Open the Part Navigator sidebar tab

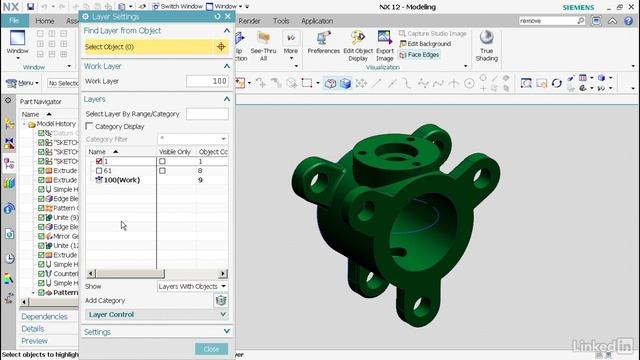point(9,163)
